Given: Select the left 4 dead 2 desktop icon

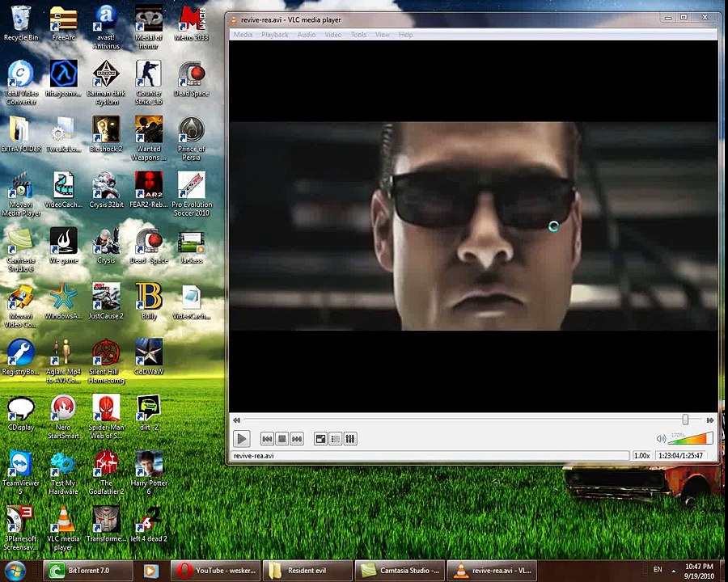Looking at the screenshot, I should tap(149, 525).
